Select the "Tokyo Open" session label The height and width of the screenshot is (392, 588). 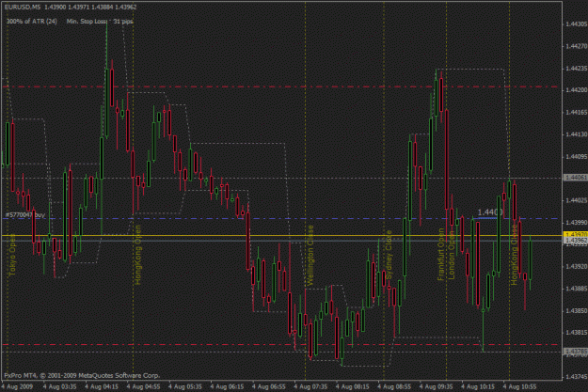13,255
